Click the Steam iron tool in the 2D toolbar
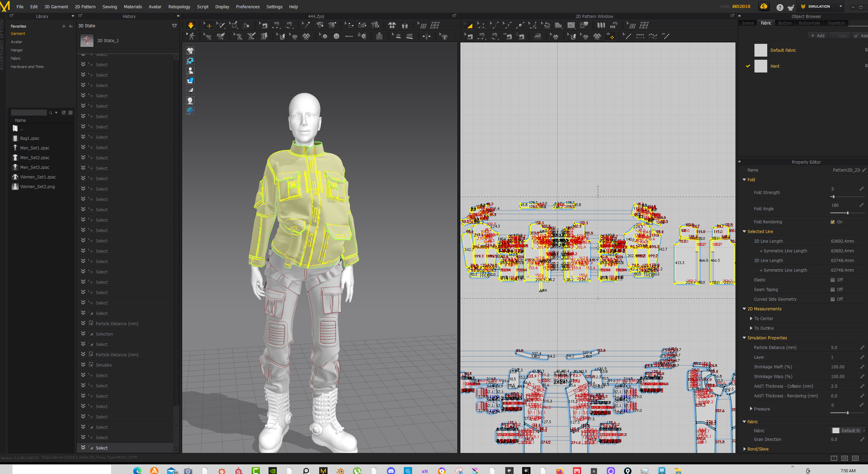This screenshot has height=474, width=868. tap(537, 36)
